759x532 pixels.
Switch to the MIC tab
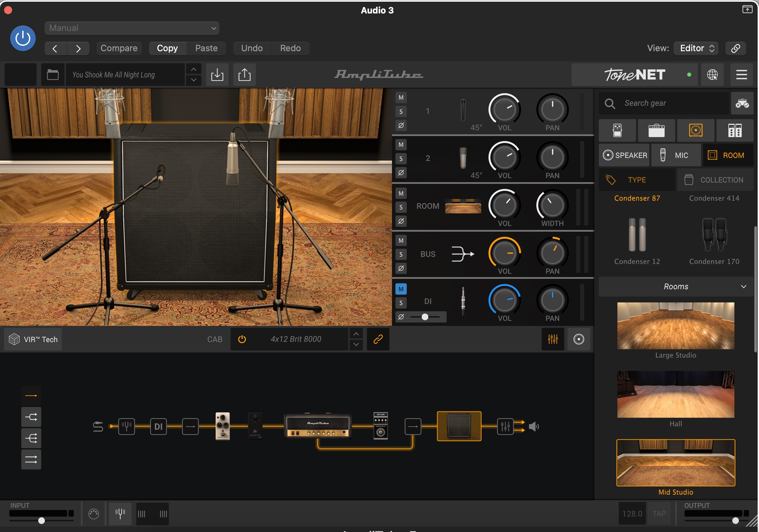[x=676, y=155]
